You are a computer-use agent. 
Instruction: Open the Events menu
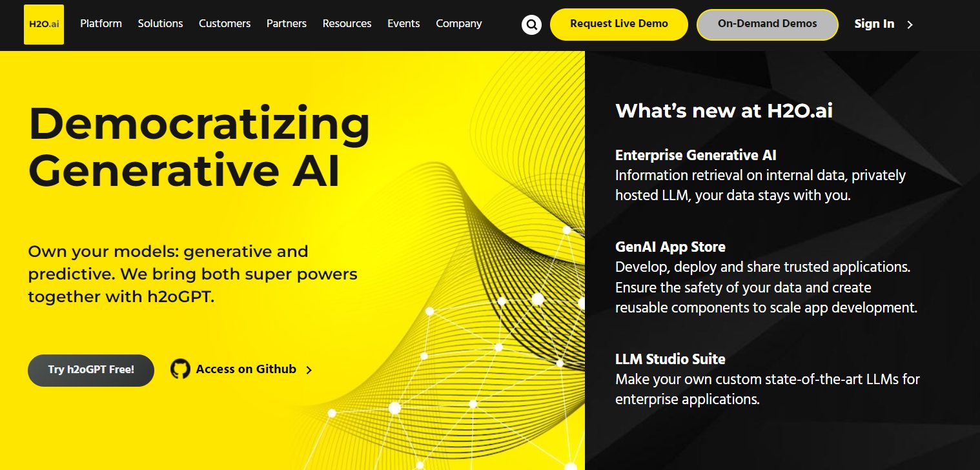[x=403, y=23]
